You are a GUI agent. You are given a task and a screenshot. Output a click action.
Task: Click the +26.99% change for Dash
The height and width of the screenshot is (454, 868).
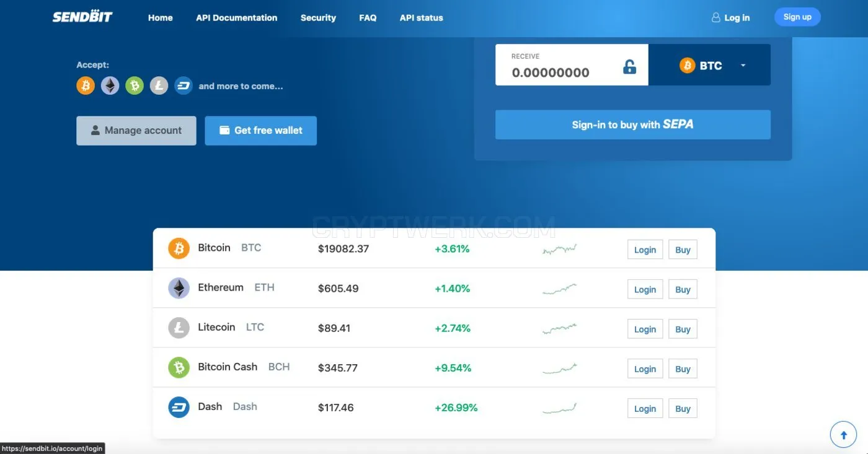coord(456,408)
